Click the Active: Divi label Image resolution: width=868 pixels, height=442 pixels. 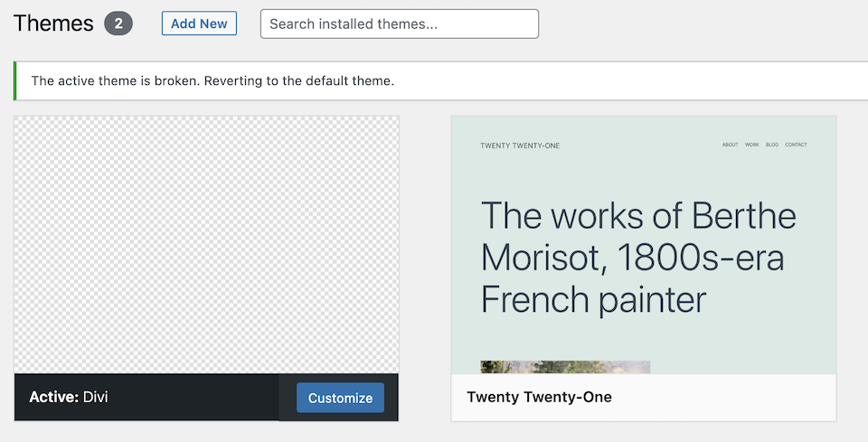pos(69,398)
